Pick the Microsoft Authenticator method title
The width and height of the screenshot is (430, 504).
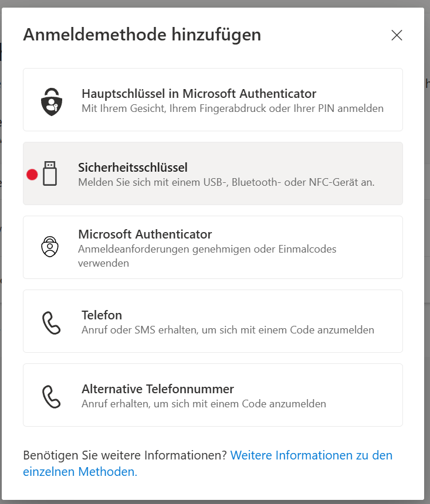pos(145,234)
